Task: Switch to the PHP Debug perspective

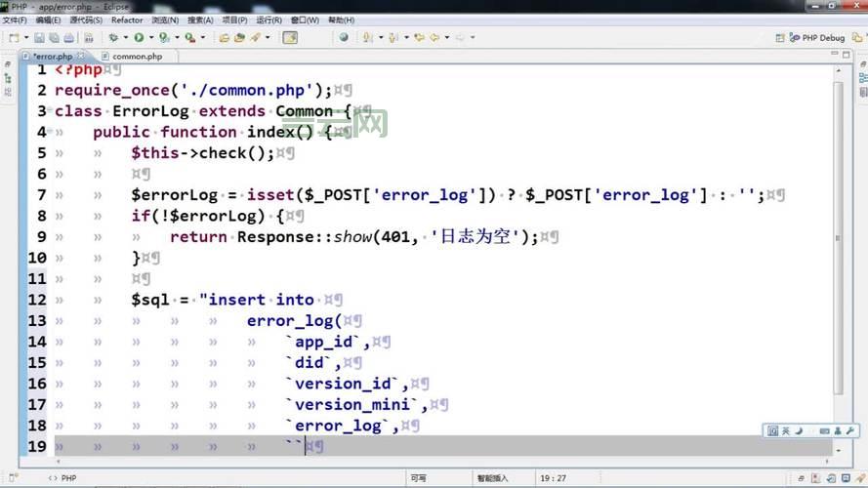Action: [x=816, y=38]
